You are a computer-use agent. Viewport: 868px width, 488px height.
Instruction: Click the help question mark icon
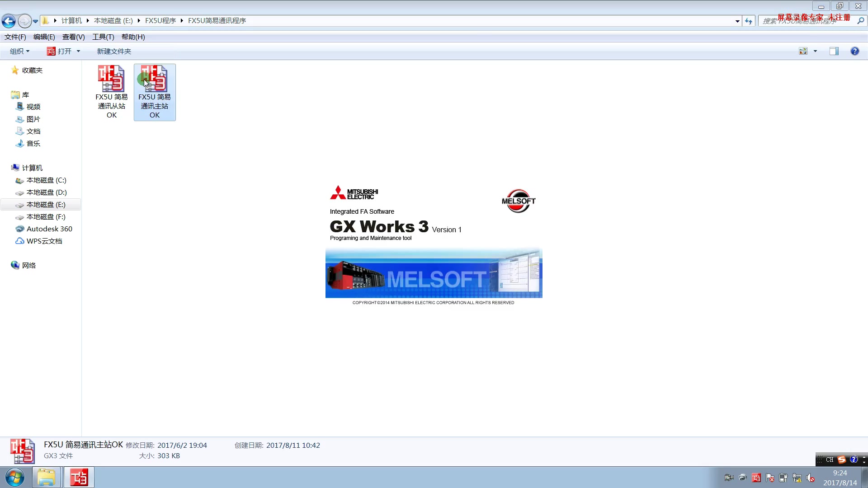tap(854, 51)
